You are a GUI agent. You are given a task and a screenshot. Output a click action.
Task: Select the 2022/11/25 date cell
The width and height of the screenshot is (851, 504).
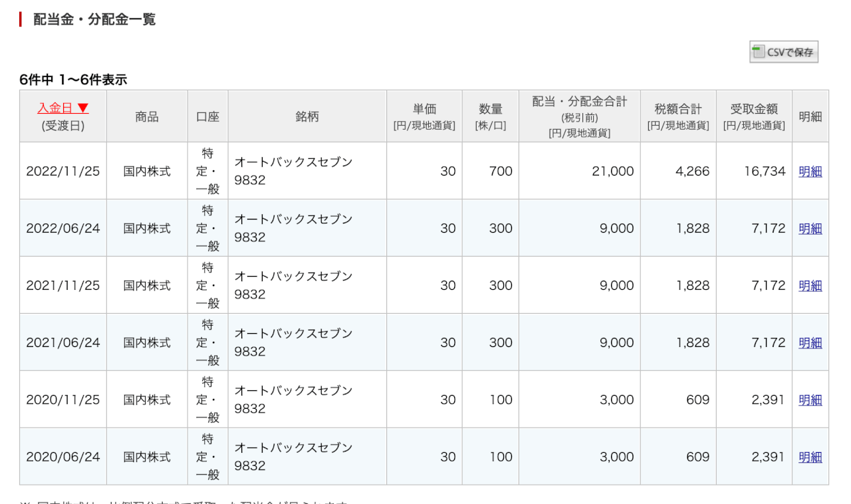tap(63, 172)
